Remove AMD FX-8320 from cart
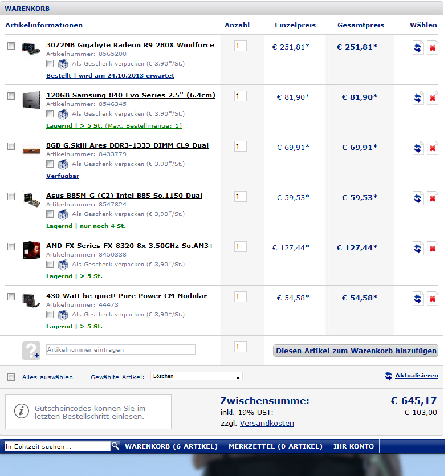The height and width of the screenshot is (476, 448). (x=433, y=249)
